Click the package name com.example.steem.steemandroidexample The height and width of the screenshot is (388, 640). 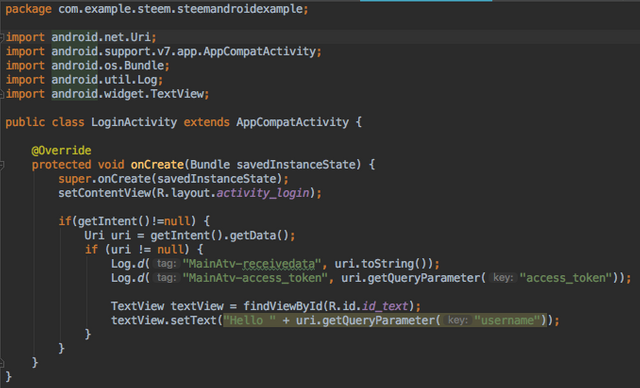click(180, 9)
